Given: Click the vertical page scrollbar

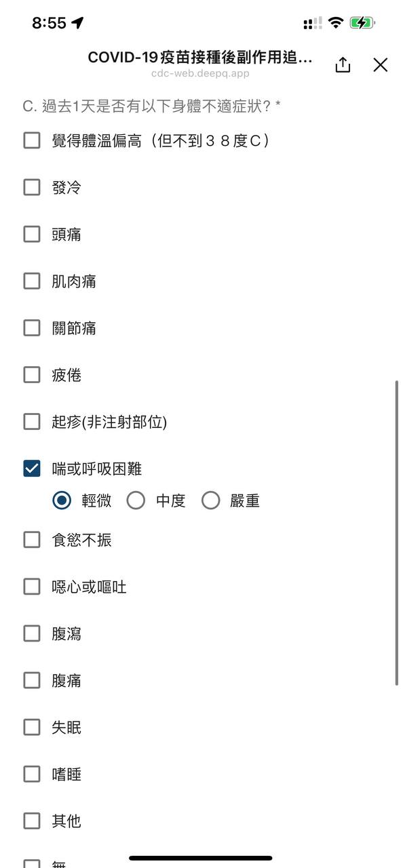Looking at the screenshot, I should point(397,533).
